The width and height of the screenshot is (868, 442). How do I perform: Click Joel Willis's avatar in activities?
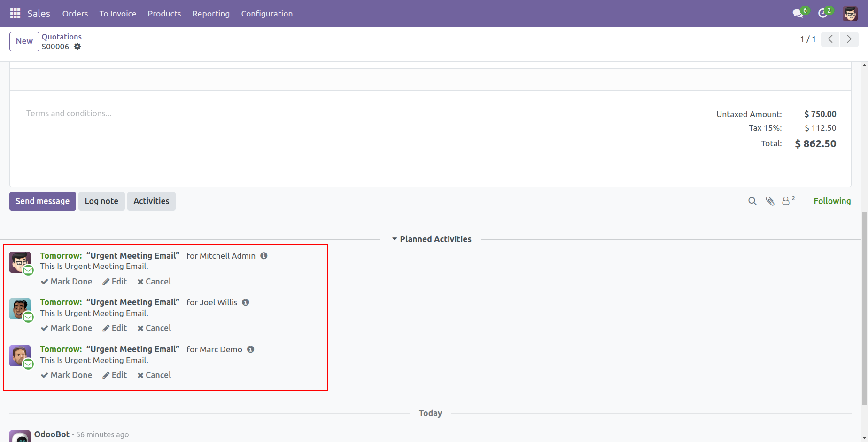pos(20,309)
